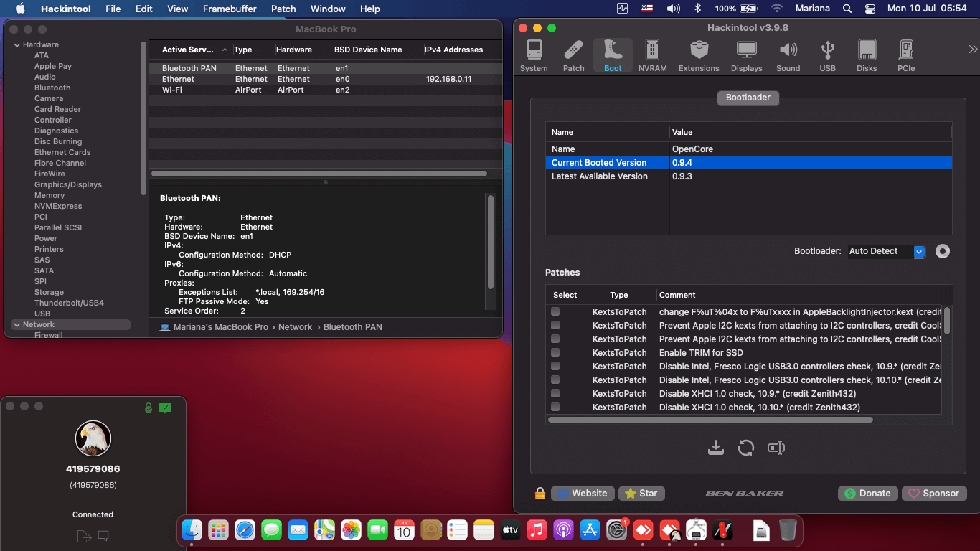Check the second Prevent Apple I2C kexts checkbox
This screenshot has height=551, width=980.
pos(555,339)
